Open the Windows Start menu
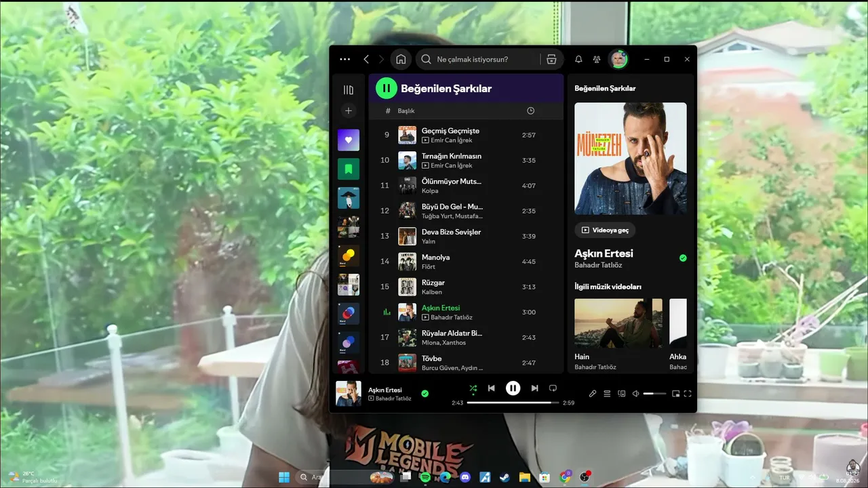868x488 pixels. click(x=283, y=477)
